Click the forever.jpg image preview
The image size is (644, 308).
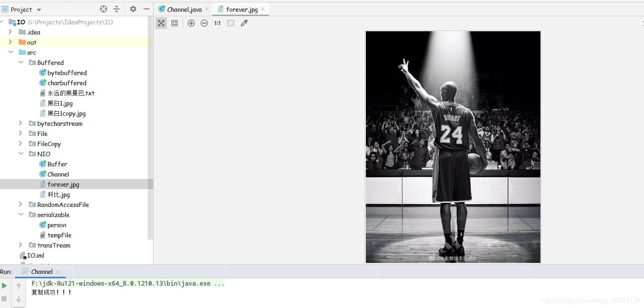453,147
